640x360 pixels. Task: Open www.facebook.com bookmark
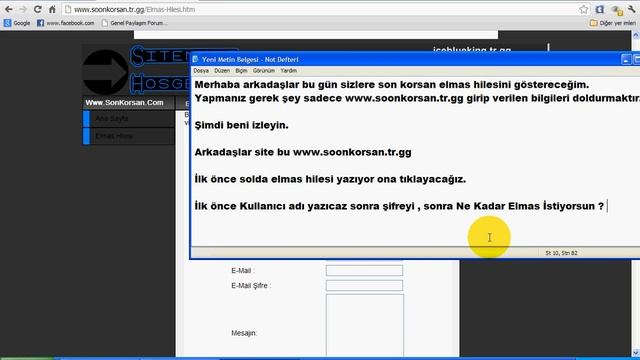[x=65, y=23]
